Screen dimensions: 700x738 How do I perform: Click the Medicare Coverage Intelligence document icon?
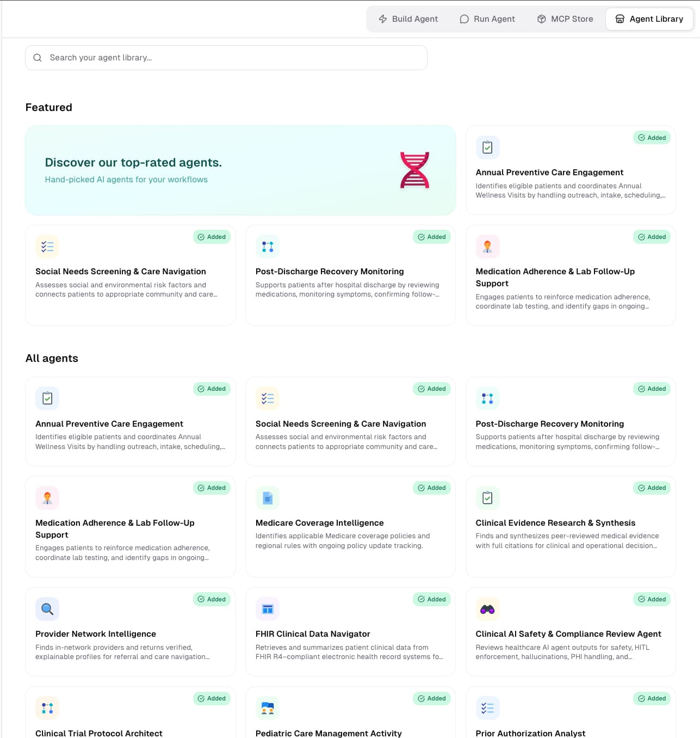(x=268, y=498)
